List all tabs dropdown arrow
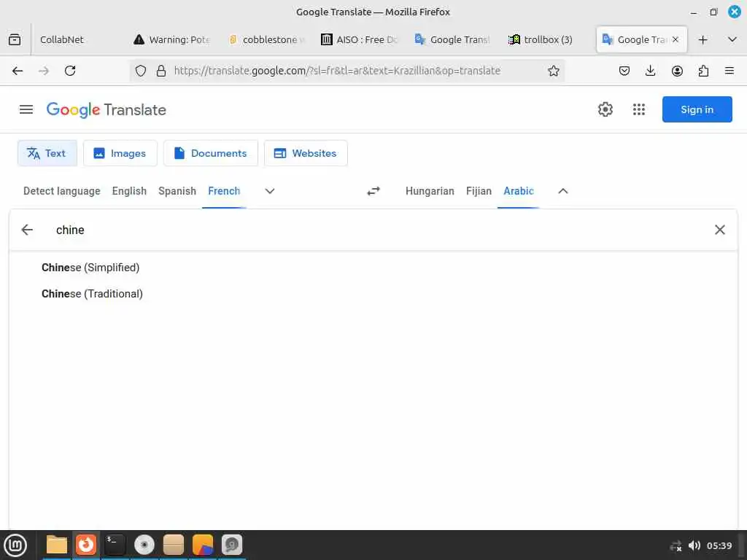 coord(732,39)
